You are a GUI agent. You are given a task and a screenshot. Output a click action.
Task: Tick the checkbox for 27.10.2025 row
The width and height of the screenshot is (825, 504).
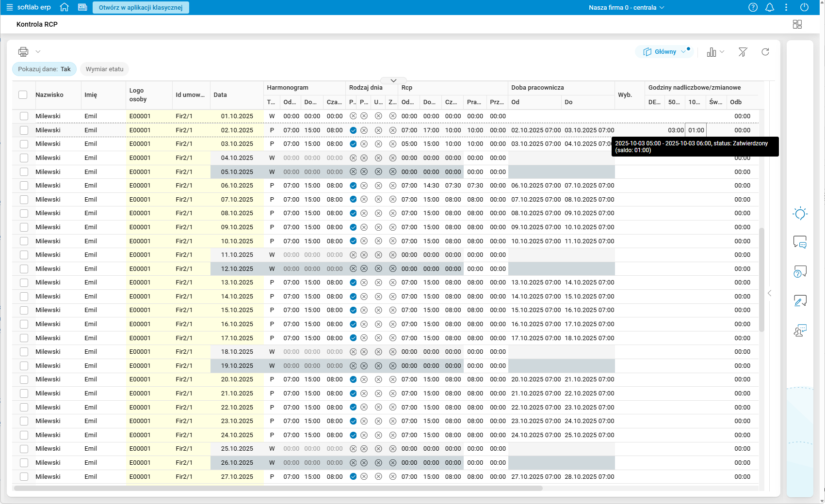24,477
